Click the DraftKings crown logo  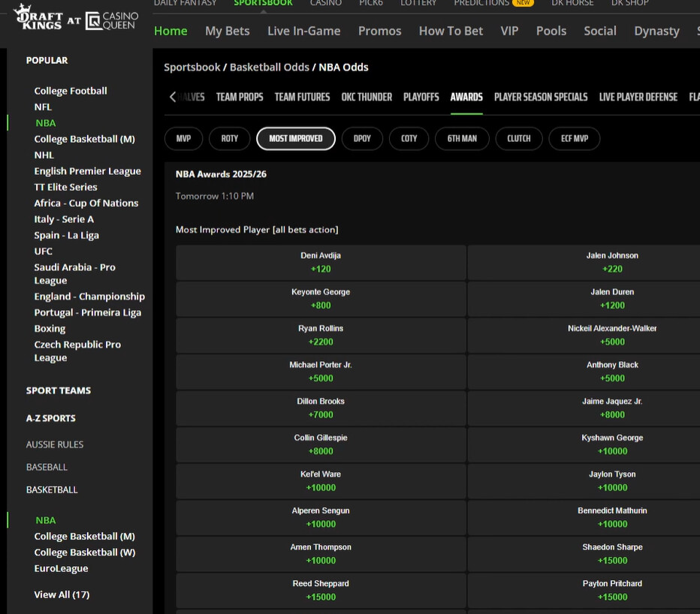tap(38, 20)
